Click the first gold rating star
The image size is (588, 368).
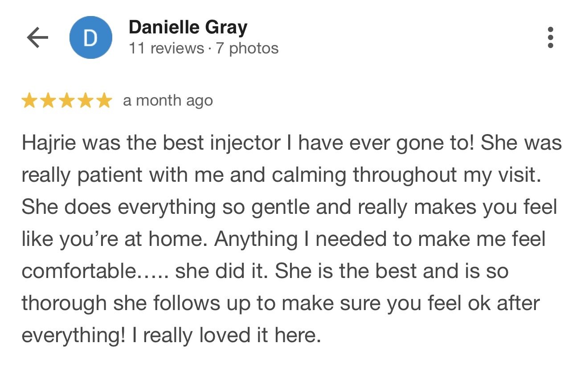(29, 101)
